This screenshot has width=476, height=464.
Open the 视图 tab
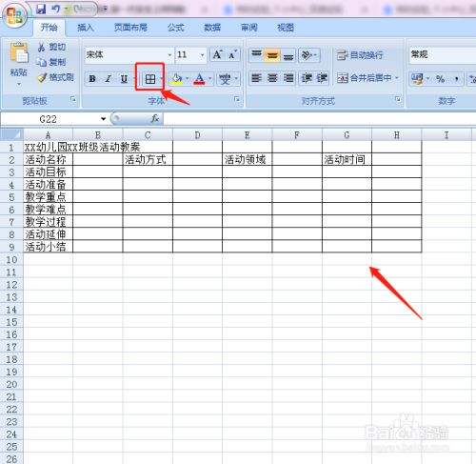286,28
